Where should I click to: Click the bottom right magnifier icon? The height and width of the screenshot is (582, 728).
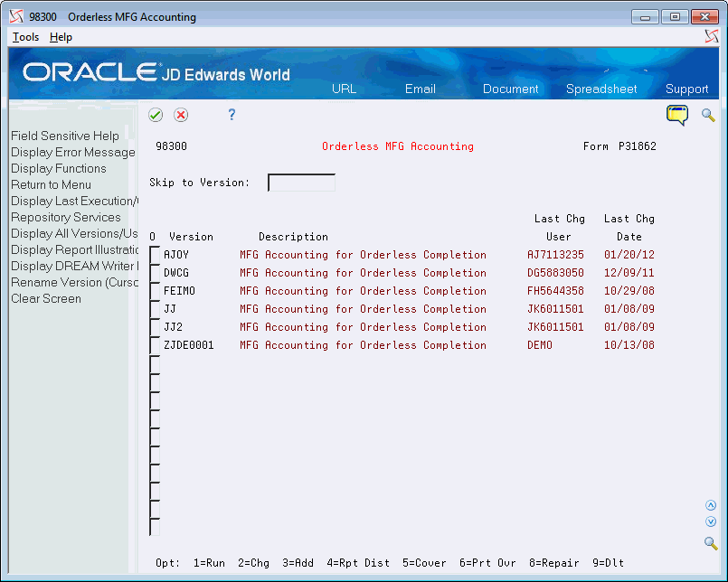pos(710,542)
